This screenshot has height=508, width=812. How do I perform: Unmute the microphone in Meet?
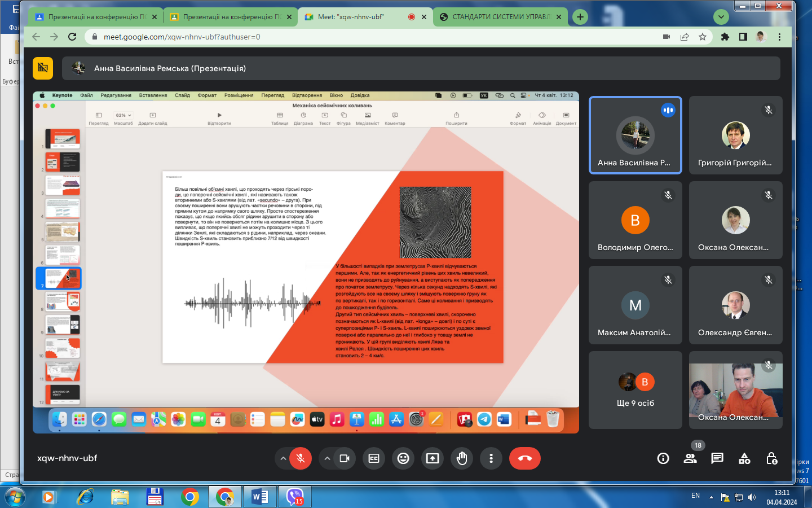pyautogui.click(x=301, y=458)
